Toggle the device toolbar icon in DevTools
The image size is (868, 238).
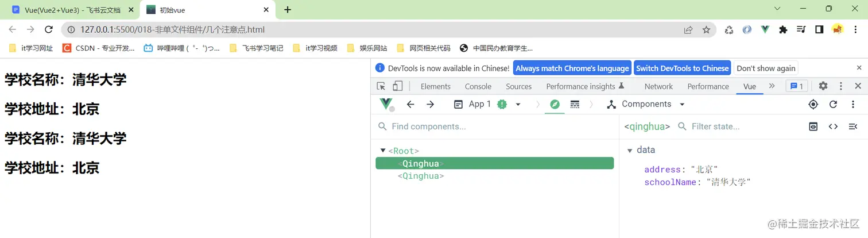click(x=397, y=86)
